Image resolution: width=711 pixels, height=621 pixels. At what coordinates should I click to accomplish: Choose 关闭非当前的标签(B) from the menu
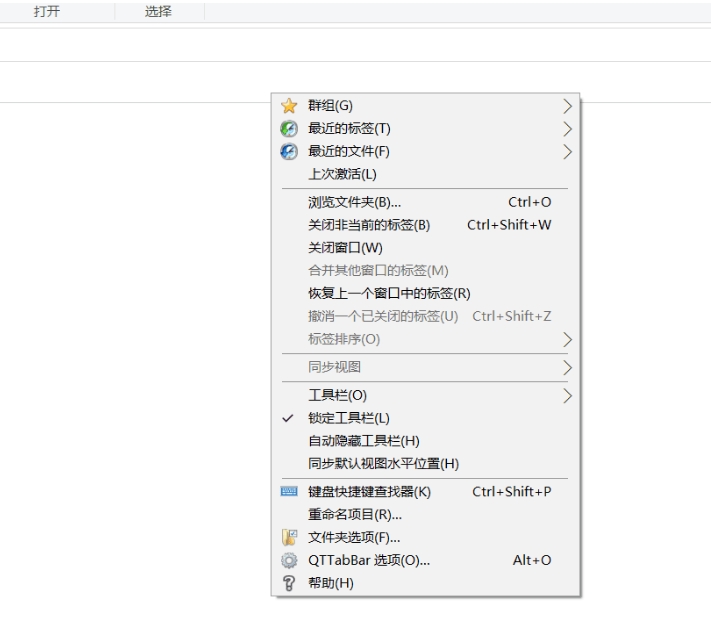point(368,225)
